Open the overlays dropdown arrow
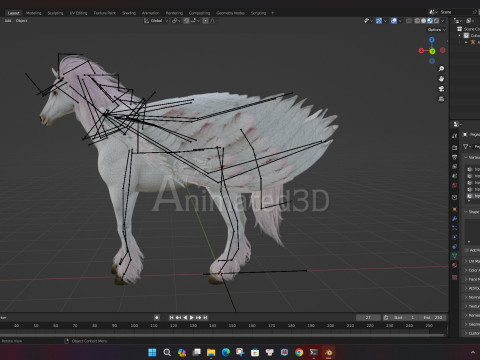Image resolution: width=480 pixels, height=360 pixels. [400, 21]
